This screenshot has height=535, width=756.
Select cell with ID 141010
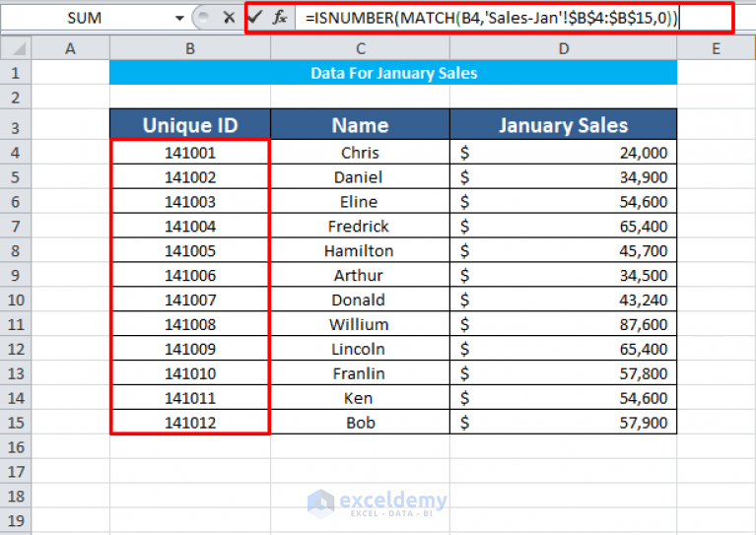click(x=190, y=373)
